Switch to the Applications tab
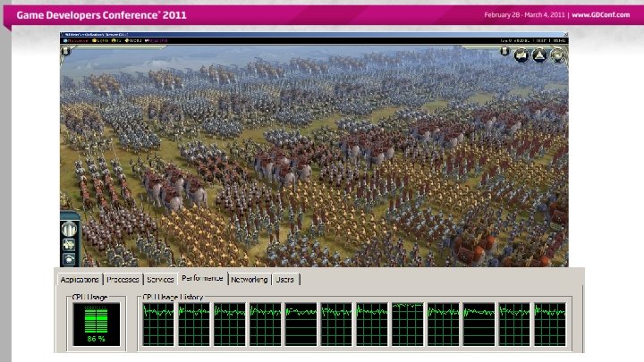The width and height of the screenshot is (644, 362). coord(80,280)
